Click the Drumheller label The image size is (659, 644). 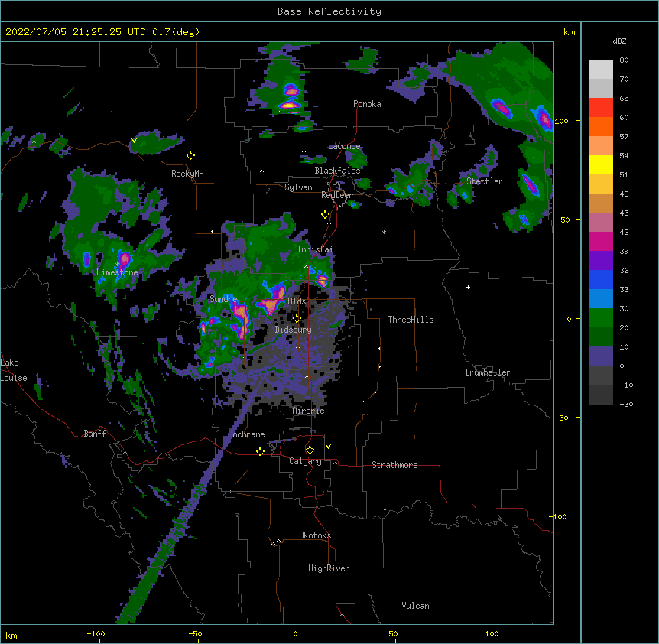(x=488, y=372)
